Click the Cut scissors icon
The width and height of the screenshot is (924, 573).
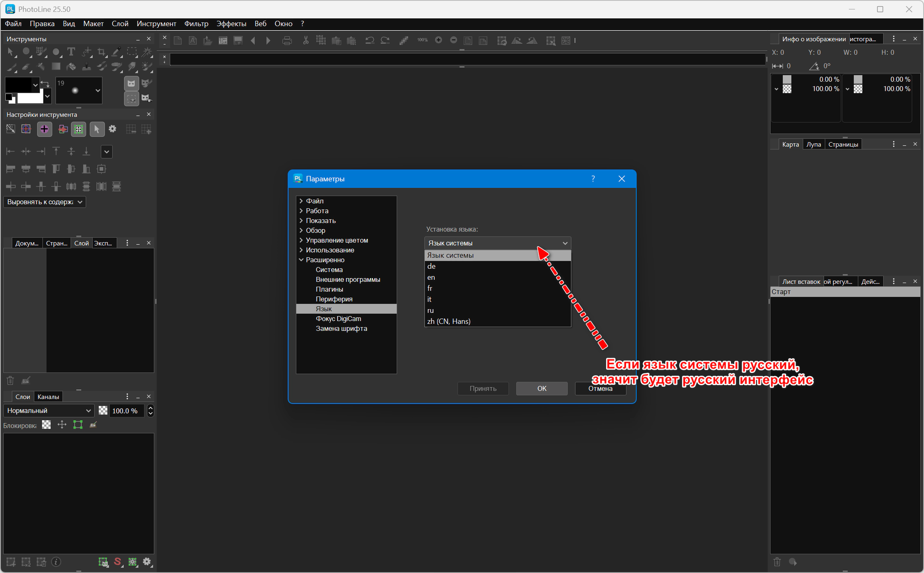point(306,40)
